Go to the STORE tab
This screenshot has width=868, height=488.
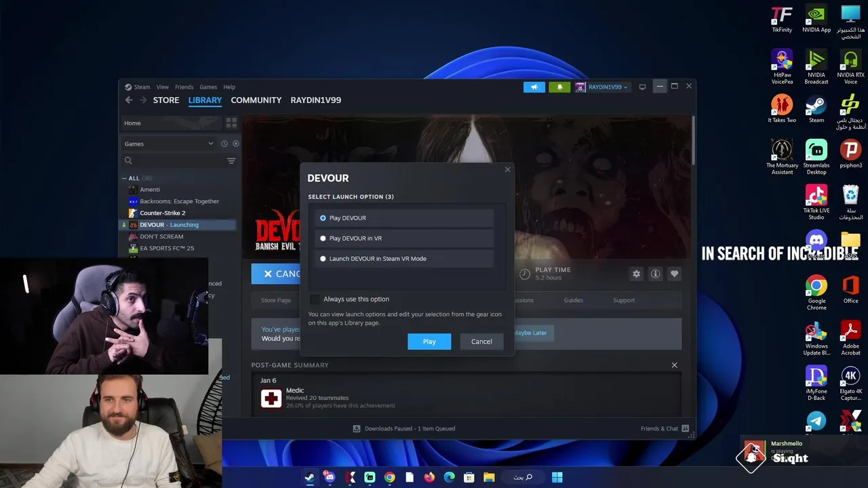166,100
